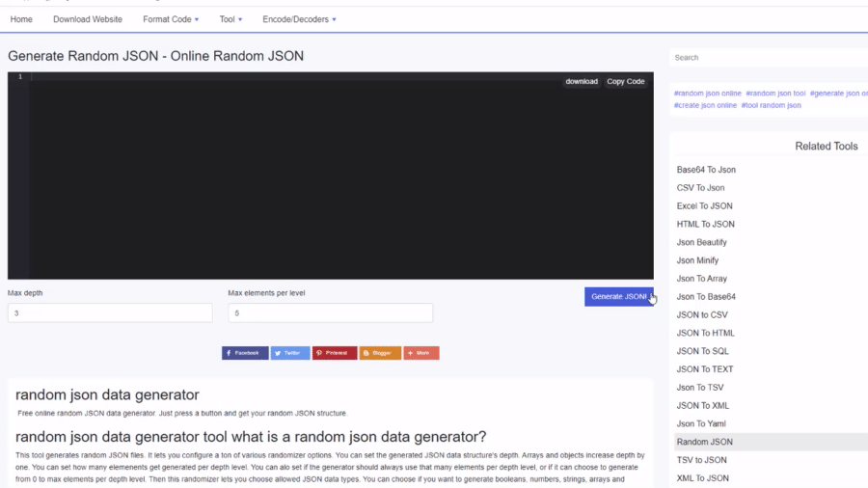The height and width of the screenshot is (488, 868).
Task: Open the Download Website menu item
Action: coord(88,19)
